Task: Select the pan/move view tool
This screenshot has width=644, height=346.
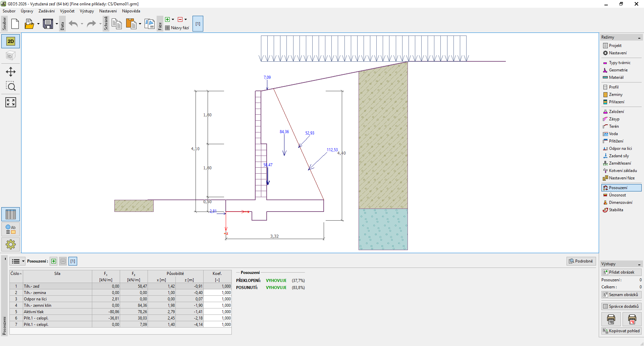Action: [11, 72]
